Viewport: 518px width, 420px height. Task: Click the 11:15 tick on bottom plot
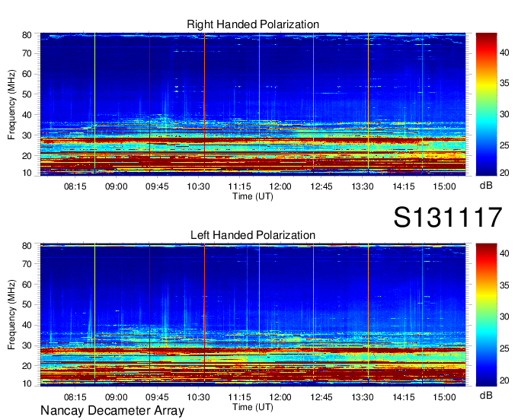[x=239, y=397]
